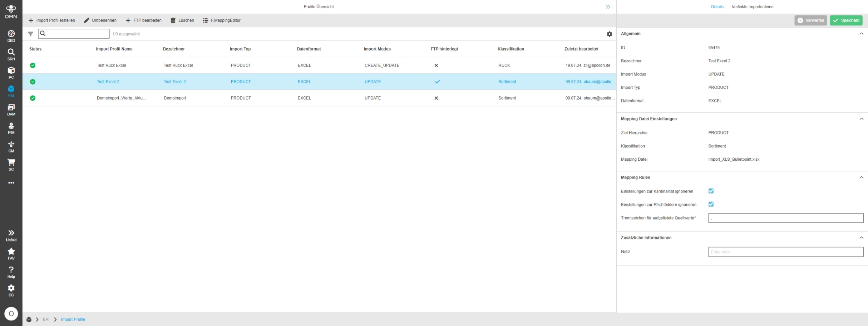This screenshot has width=868, height=326.
Task: Collapse the Allgemein section
Action: point(862,34)
